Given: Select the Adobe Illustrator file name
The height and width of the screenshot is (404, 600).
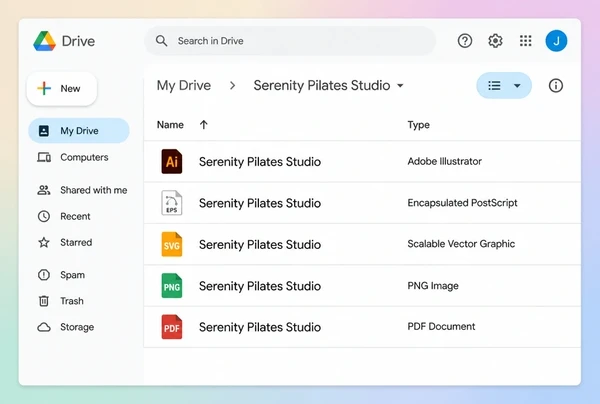Looking at the screenshot, I should pyautogui.click(x=260, y=162).
